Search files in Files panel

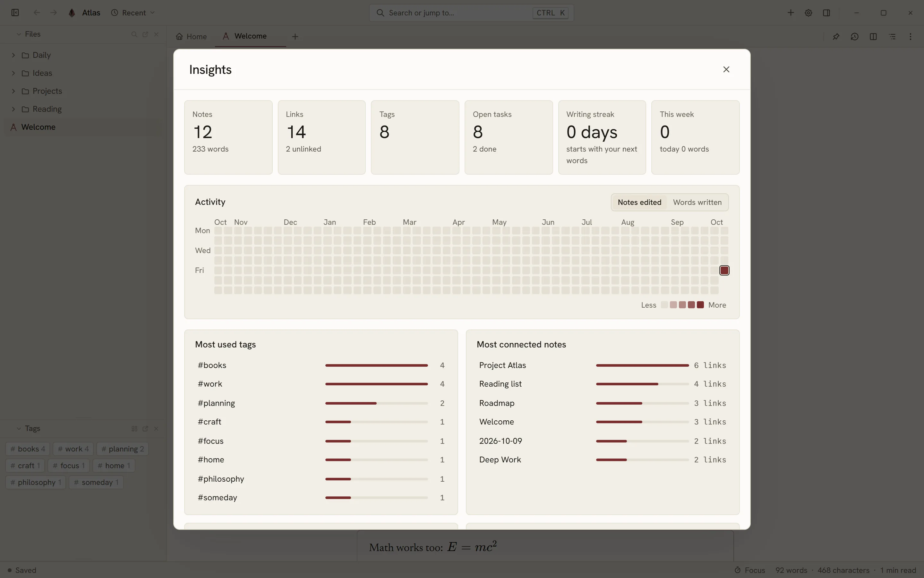point(134,34)
